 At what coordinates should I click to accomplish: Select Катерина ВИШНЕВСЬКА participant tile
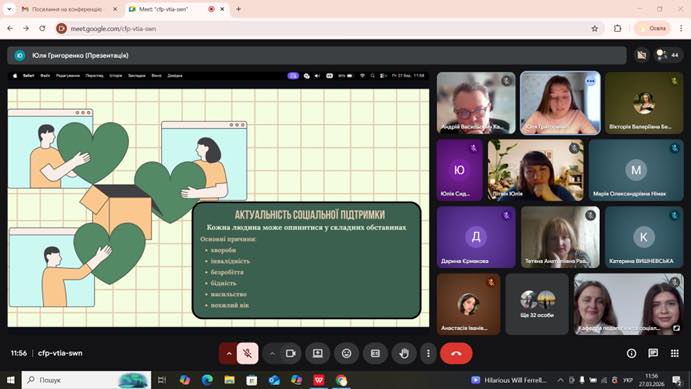click(644, 237)
